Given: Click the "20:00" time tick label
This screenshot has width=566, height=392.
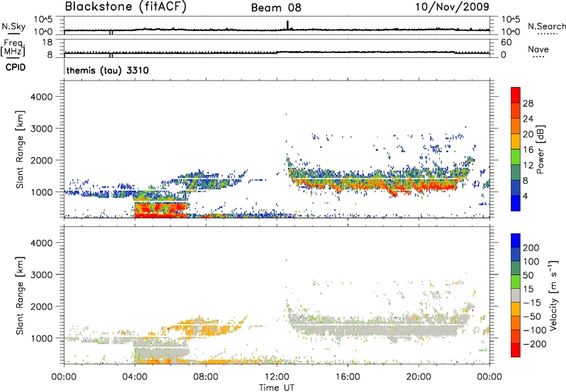Looking at the screenshot, I should (x=418, y=377).
